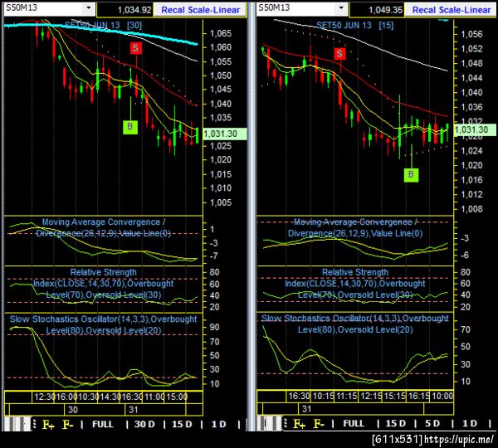Screen dimensions: 498x448
Task: Click left MACD indicator label
Action: [x=104, y=228]
